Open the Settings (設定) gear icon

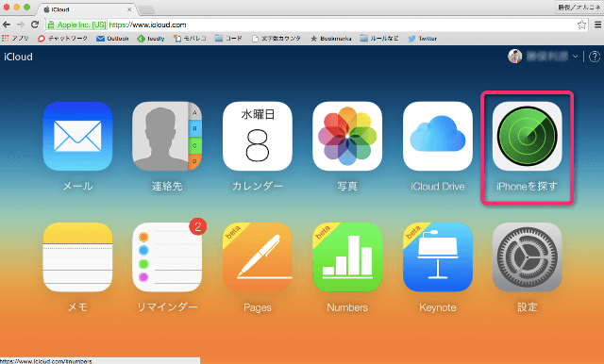point(527,257)
